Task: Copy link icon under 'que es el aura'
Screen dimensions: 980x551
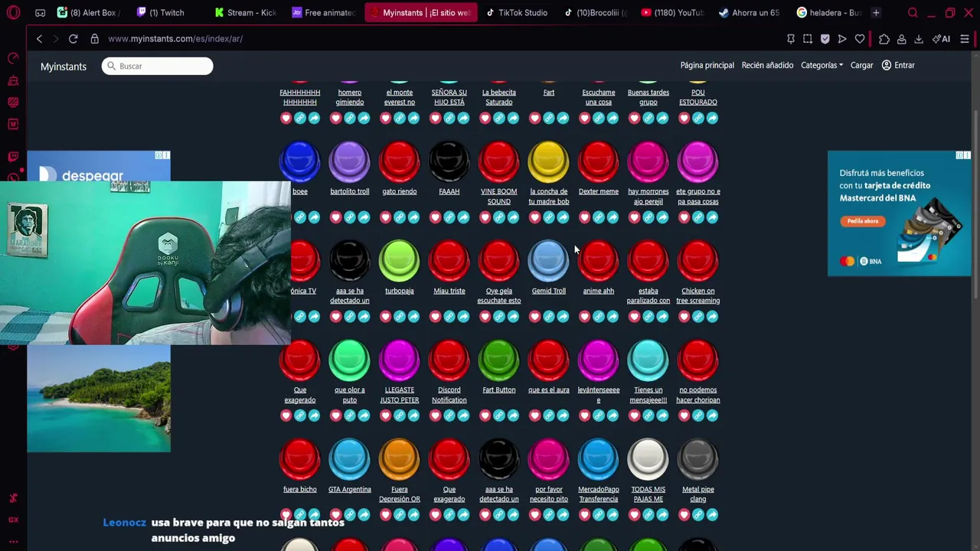Action: 549,416
